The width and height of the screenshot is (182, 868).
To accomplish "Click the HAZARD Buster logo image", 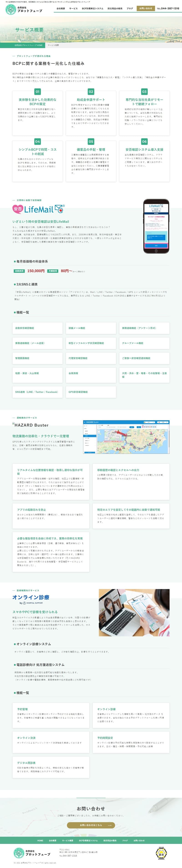I will point(31,425).
